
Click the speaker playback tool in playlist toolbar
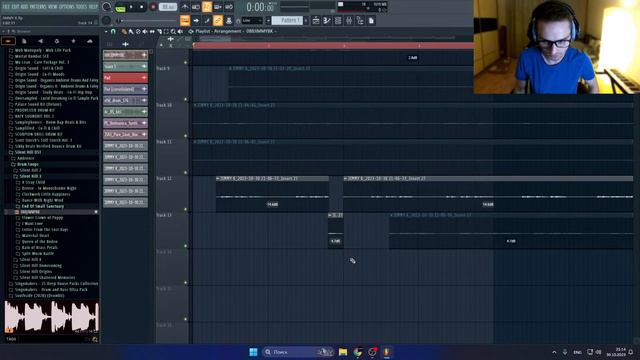click(180, 31)
